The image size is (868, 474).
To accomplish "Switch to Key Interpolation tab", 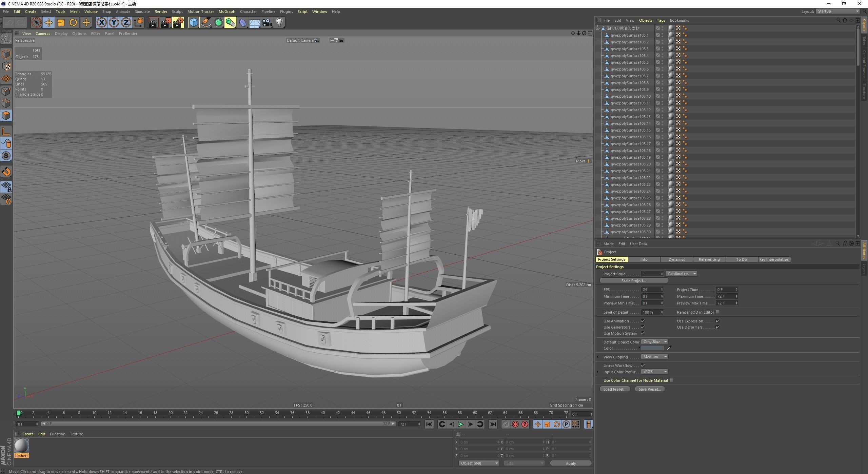I will pyautogui.click(x=774, y=259).
